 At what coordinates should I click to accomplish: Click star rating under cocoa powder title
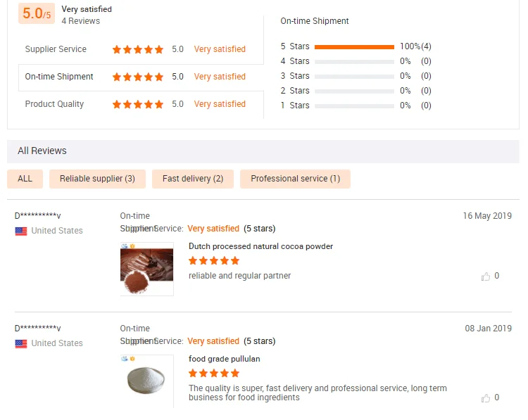(x=214, y=261)
